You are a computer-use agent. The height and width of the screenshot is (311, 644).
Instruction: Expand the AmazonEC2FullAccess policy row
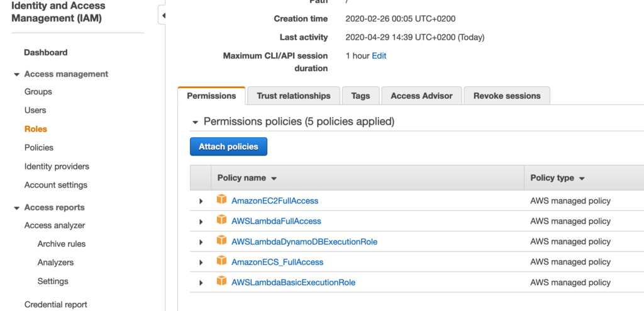tap(201, 201)
